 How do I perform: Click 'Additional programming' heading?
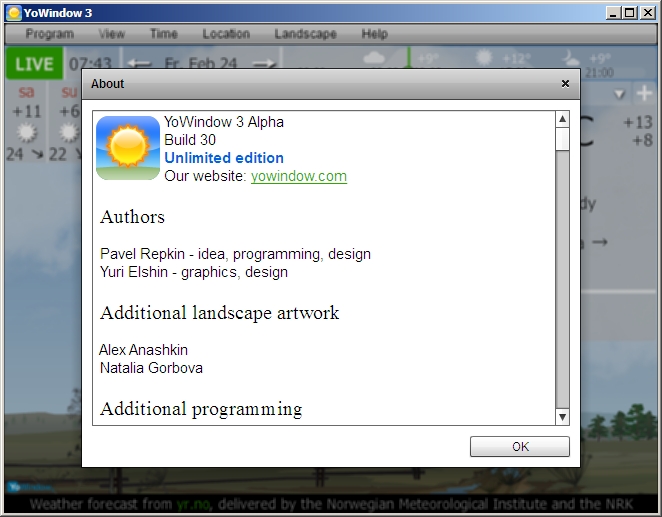click(201, 409)
